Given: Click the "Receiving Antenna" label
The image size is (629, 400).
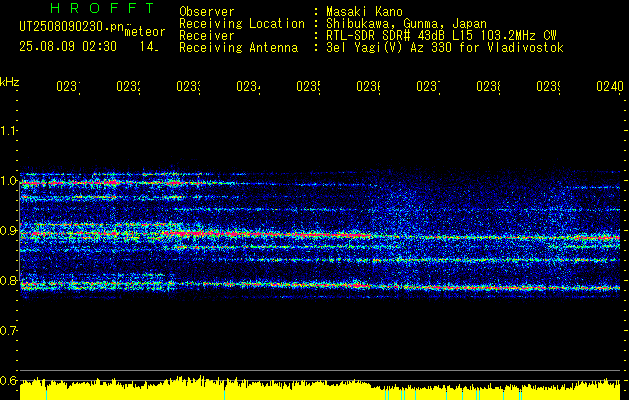Looking at the screenshot, I should (x=239, y=48).
